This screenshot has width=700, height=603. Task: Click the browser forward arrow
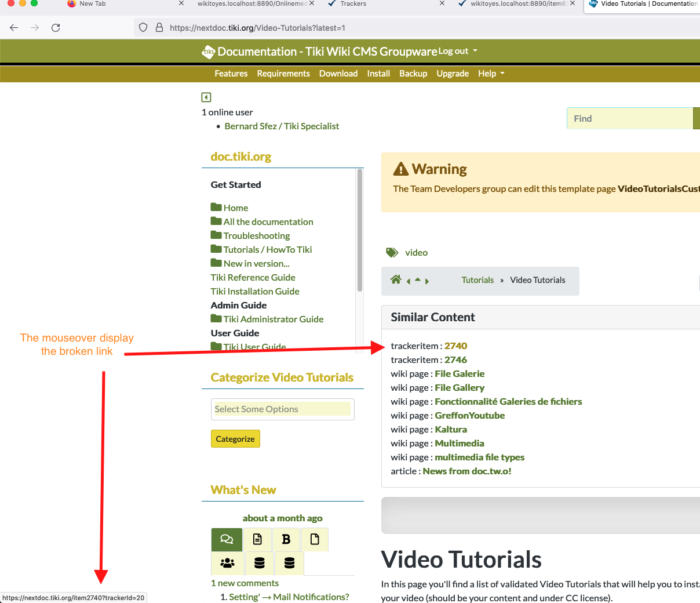coord(35,27)
